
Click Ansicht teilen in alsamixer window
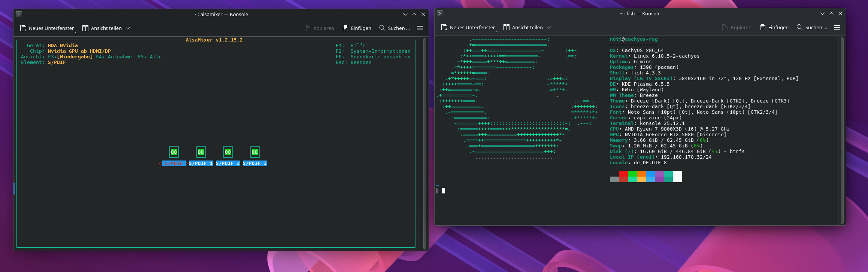102,28
